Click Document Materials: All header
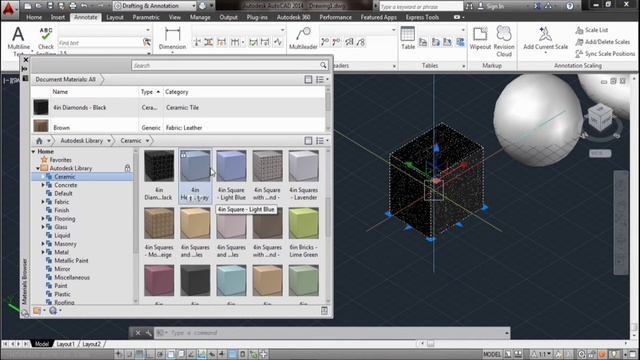The width and height of the screenshot is (640, 360). click(65, 80)
